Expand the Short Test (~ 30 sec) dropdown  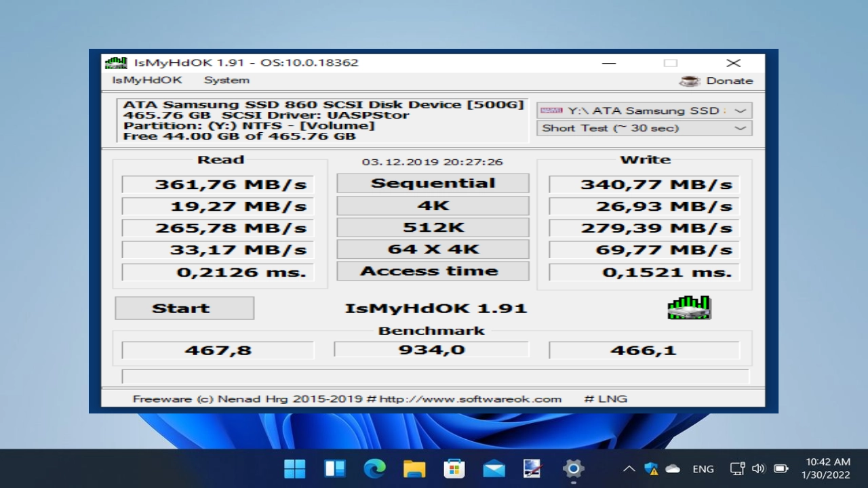coord(644,128)
